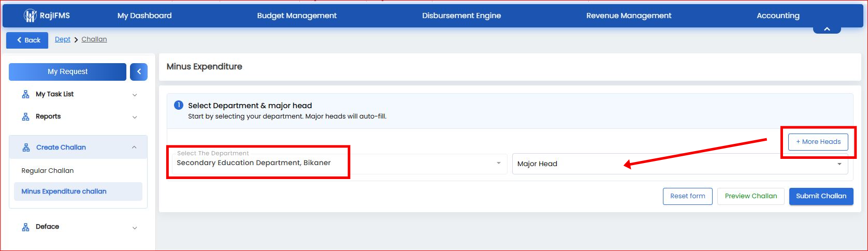This screenshot has height=251, width=868.
Task: Select Minus Expenditure challan in sidebar
Action: pyautogui.click(x=78, y=191)
